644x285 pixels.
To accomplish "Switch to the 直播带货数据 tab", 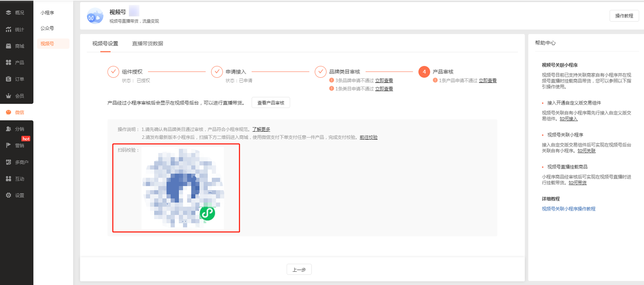I will pos(148,43).
